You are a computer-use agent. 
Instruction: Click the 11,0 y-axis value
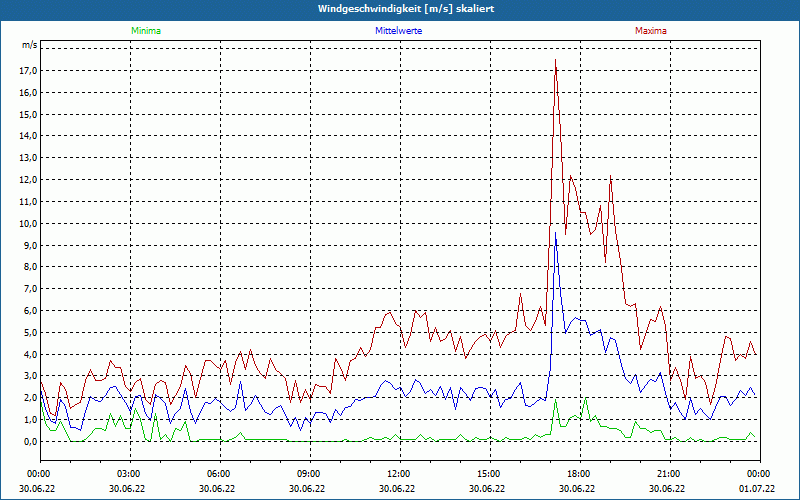coord(29,202)
